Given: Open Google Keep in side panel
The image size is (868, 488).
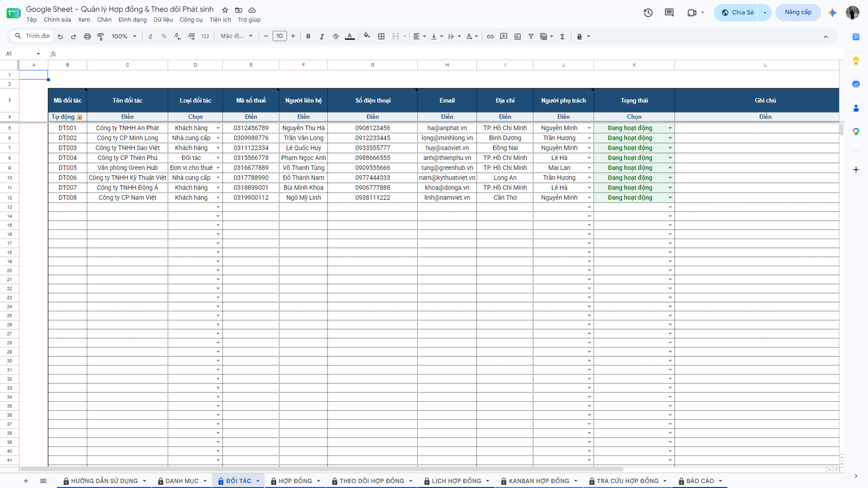Looking at the screenshot, I should tap(856, 61).
